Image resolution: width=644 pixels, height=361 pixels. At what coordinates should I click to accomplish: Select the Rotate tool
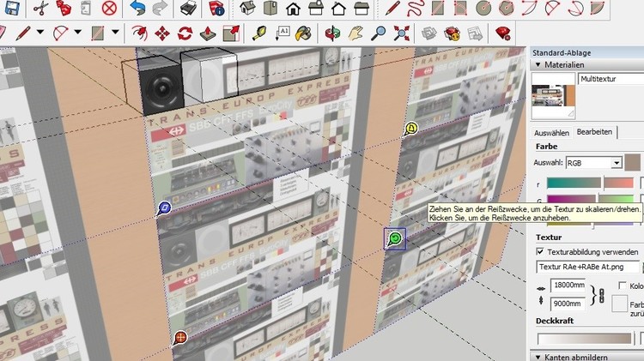pyautogui.click(x=185, y=33)
